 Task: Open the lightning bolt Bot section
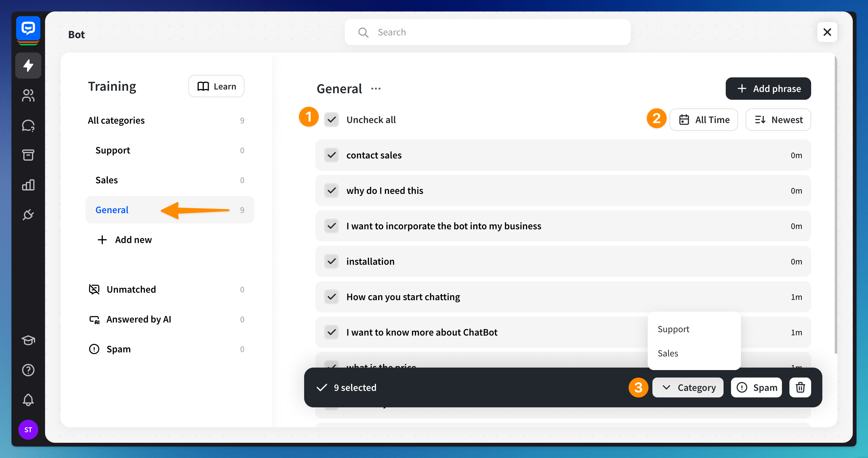28,65
